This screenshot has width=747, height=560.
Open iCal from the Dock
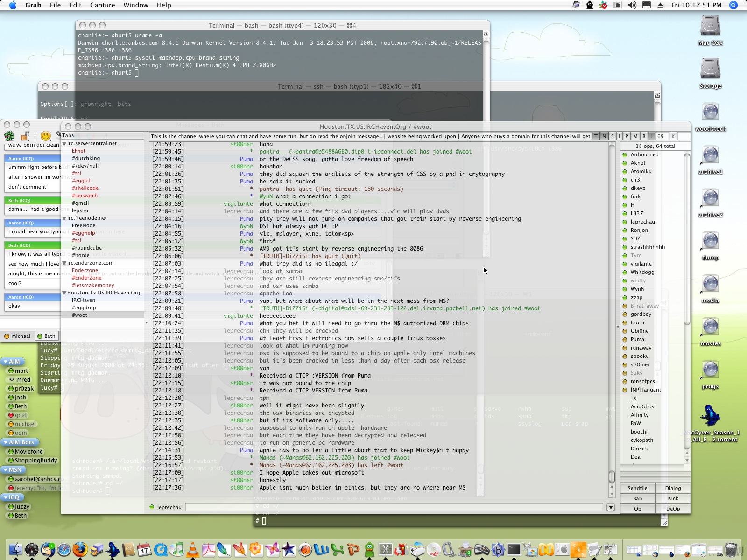click(144, 550)
